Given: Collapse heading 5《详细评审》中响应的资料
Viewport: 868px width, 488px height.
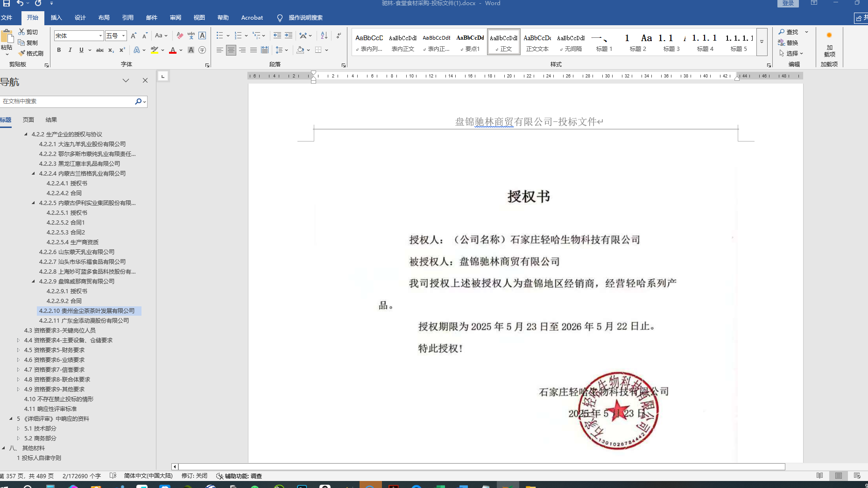Looking at the screenshot, I should point(11,419).
